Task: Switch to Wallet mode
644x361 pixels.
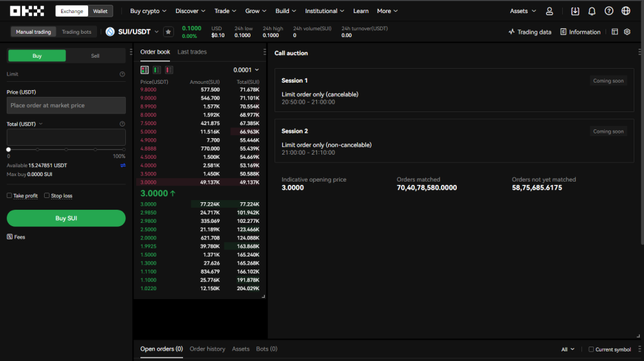Action: pyautogui.click(x=100, y=11)
